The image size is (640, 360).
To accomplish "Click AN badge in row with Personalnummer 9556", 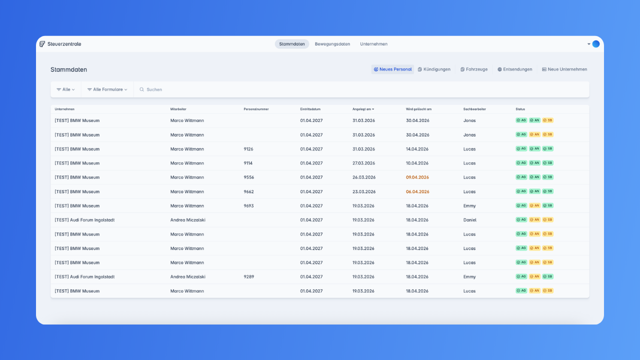I will [x=534, y=177].
